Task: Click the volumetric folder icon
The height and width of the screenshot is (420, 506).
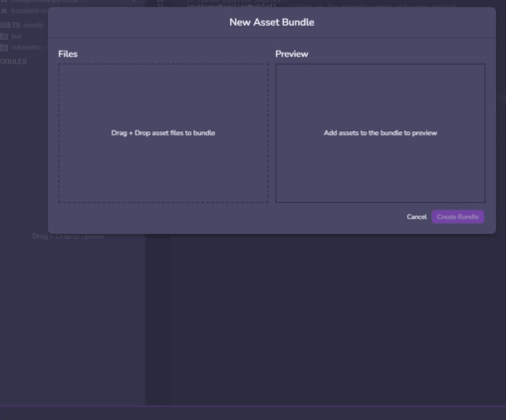Action: pyautogui.click(x=4, y=48)
